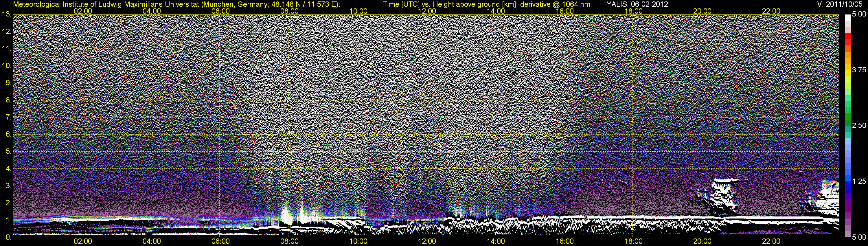868x246 pixels.
Task: Click the Meteorological Institute title text
Action: point(176,4)
